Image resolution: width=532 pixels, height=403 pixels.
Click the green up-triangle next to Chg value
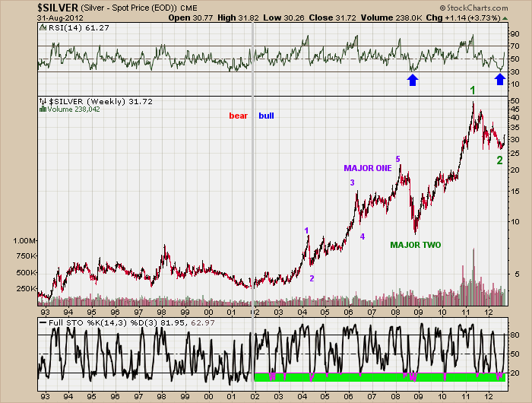click(505, 18)
